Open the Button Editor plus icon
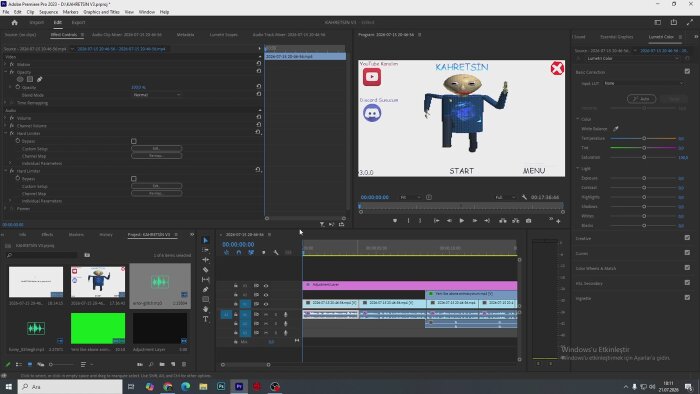 (558, 221)
